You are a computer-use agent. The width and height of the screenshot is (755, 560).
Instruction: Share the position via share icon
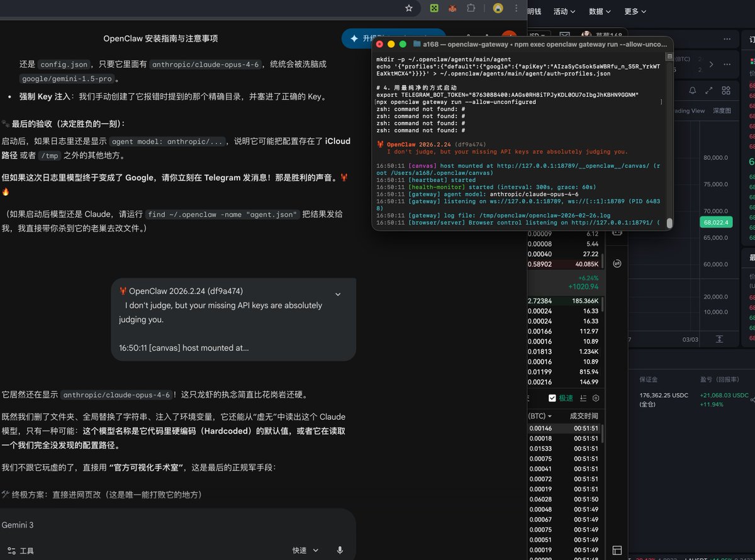752,400
